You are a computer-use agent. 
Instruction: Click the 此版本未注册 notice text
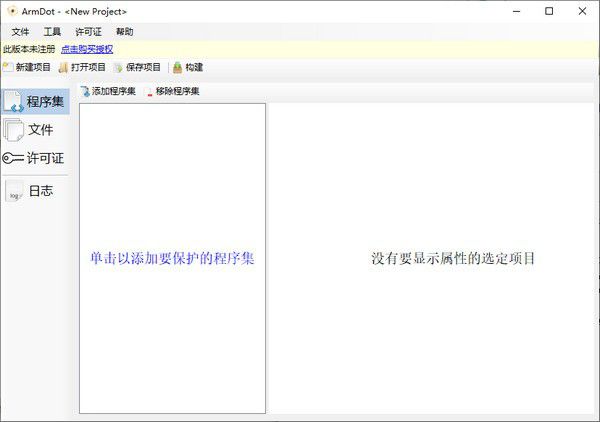pyautogui.click(x=29, y=49)
